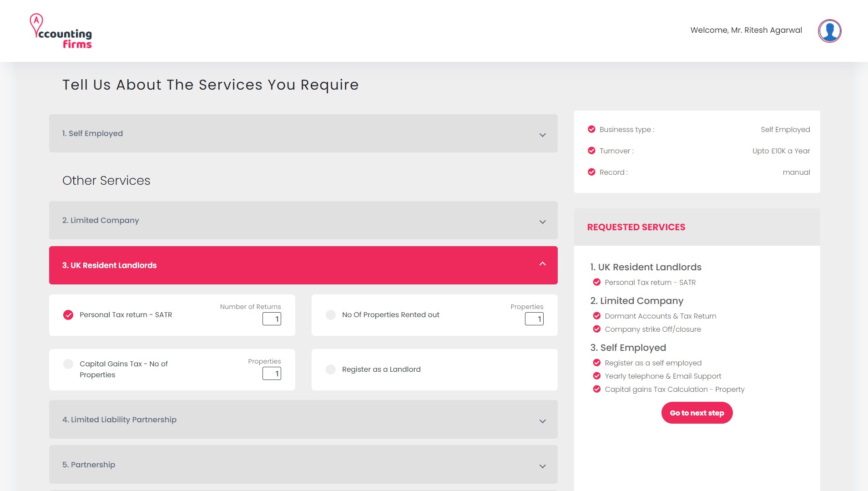Edit the Number of Returns field

point(272,319)
